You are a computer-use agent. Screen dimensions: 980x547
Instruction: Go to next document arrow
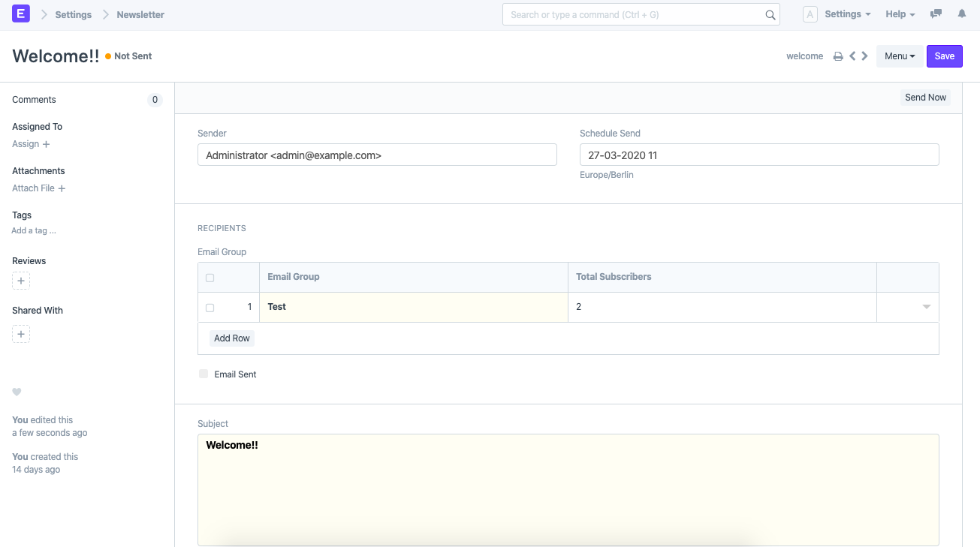(x=865, y=56)
